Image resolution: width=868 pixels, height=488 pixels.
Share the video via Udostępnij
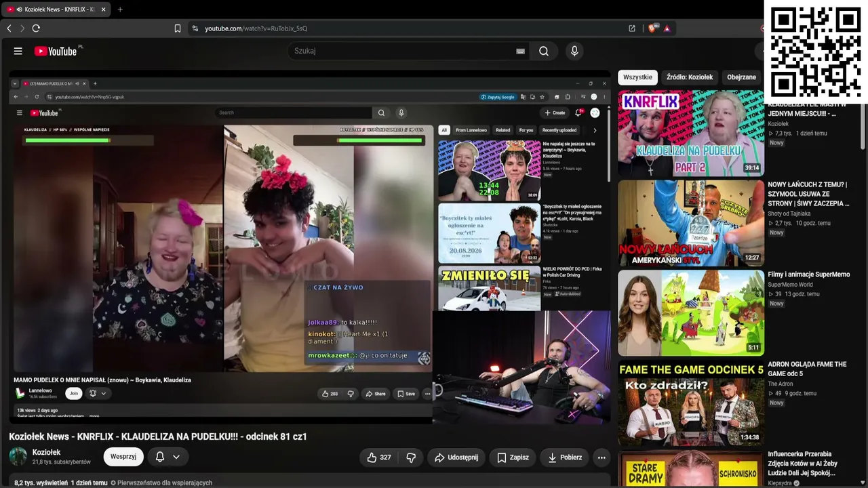(x=456, y=457)
